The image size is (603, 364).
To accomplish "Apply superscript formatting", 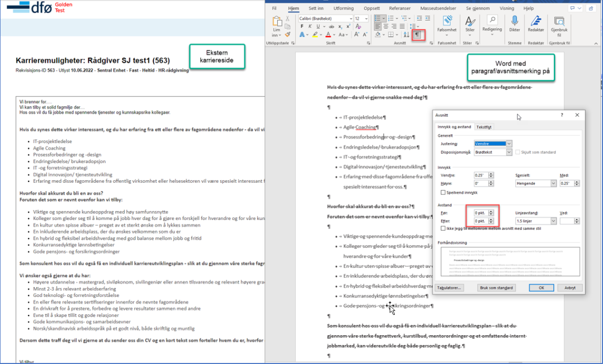I will 348,27.
